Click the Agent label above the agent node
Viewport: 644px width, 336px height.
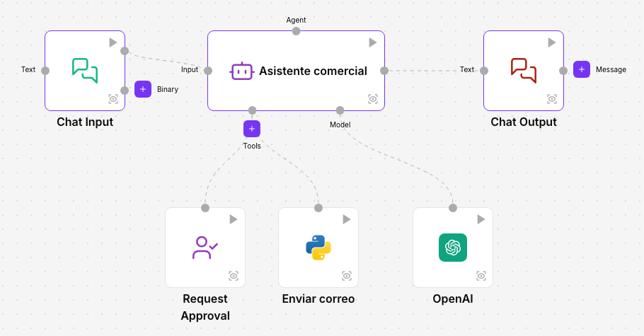[x=296, y=20]
